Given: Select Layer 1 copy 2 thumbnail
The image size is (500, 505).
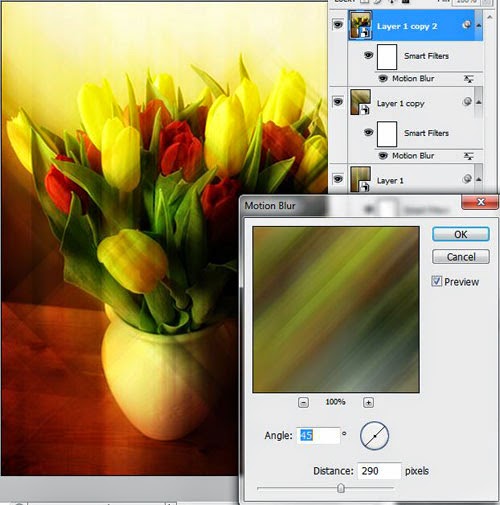Looking at the screenshot, I should tap(360, 25).
